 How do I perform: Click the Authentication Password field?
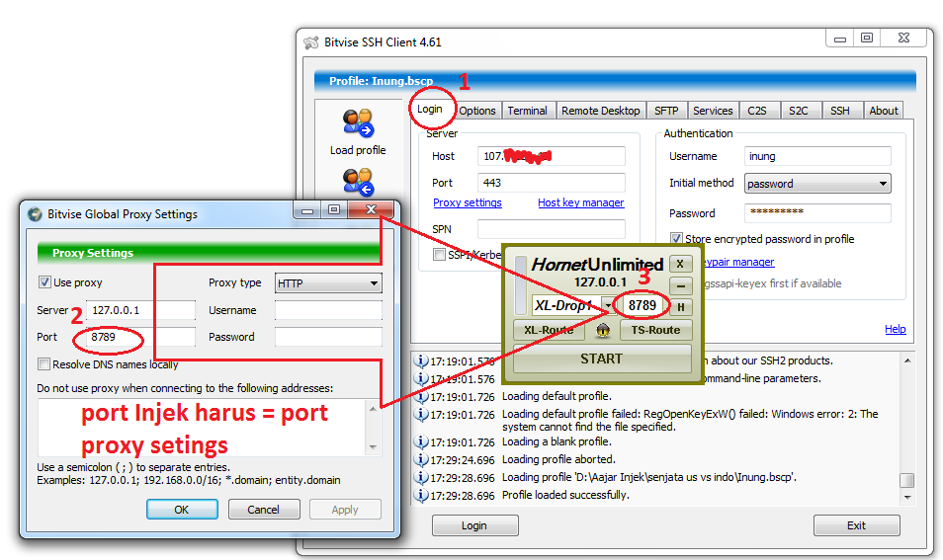(x=817, y=212)
